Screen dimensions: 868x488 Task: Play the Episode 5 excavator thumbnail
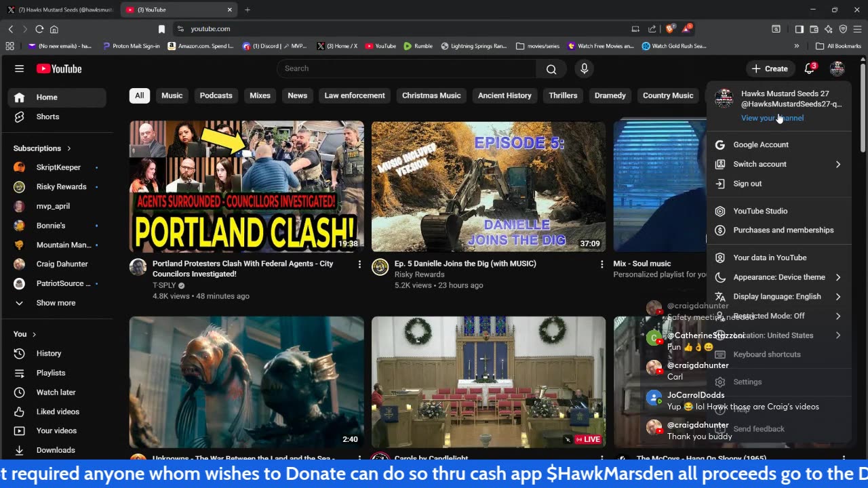pos(488,186)
